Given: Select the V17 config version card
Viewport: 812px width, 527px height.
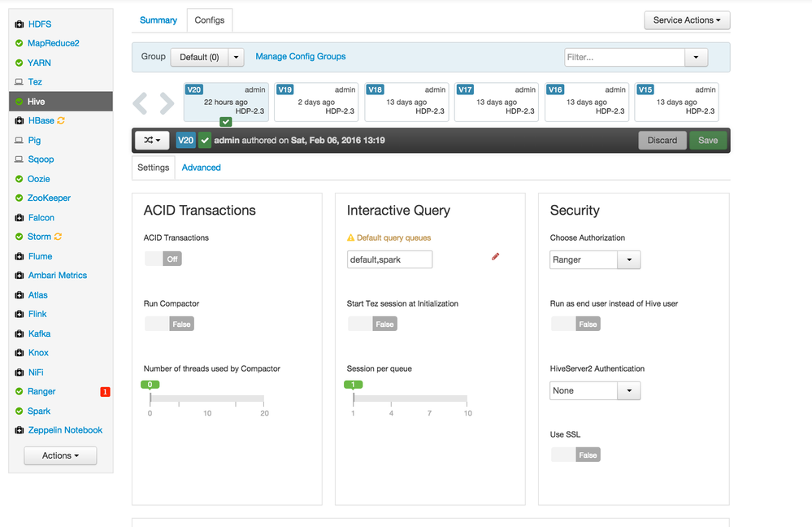Looking at the screenshot, I should coord(497,102).
